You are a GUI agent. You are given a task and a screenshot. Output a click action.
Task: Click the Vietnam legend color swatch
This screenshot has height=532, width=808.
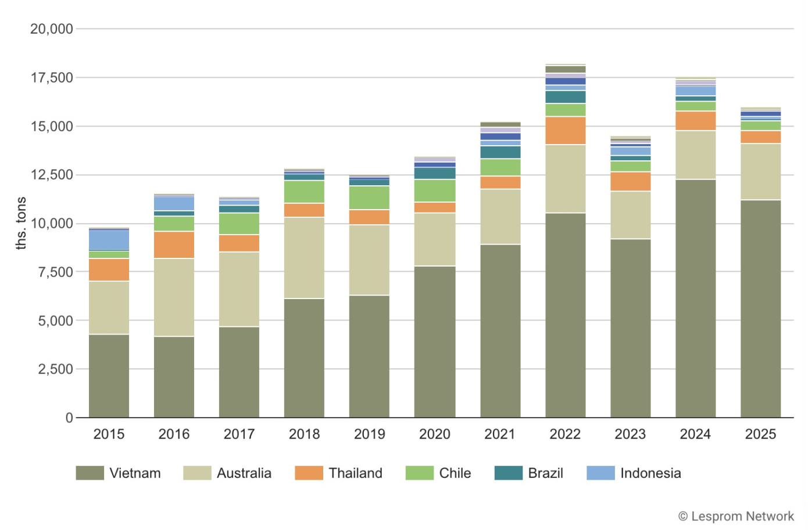(x=90, y=473)
